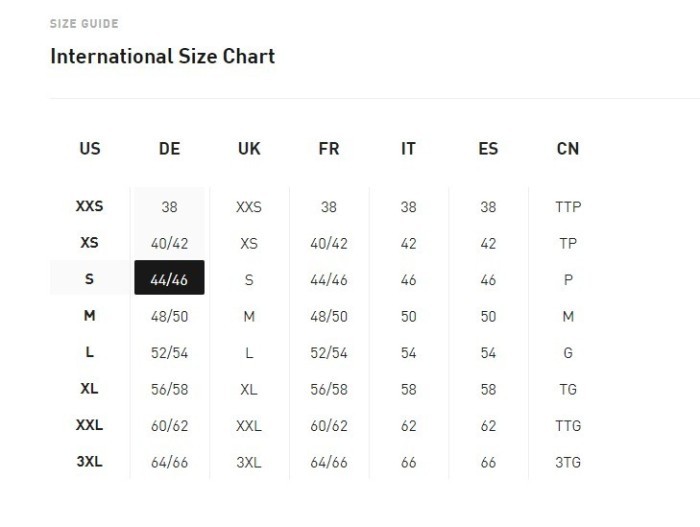Click the XXL cell in UK column

(249, 426)
